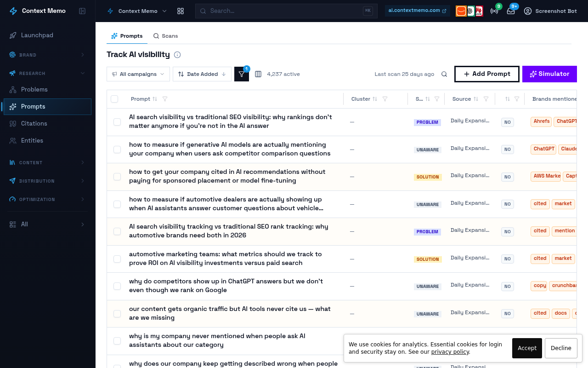Sort the Prompt column
The width and height of the screenshot is (588, 368).
155,99
